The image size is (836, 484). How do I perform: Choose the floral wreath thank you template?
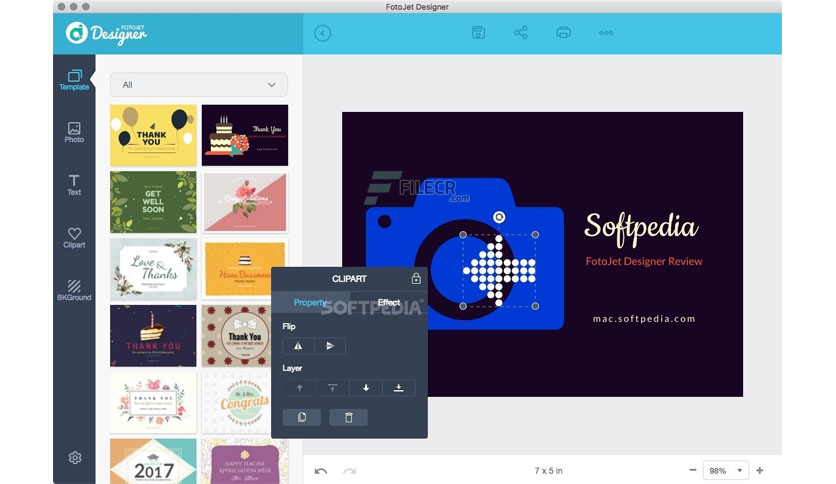tap(153, 403)
